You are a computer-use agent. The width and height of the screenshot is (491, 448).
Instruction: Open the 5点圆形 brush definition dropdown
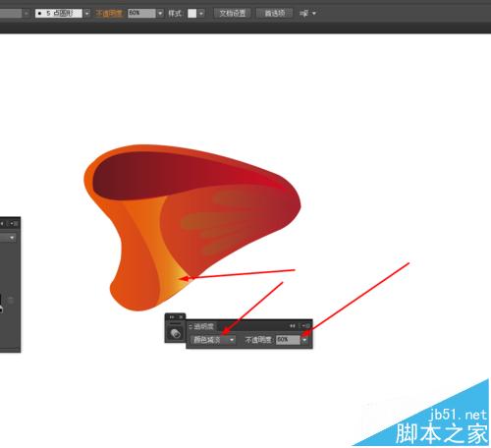[87, 14]
